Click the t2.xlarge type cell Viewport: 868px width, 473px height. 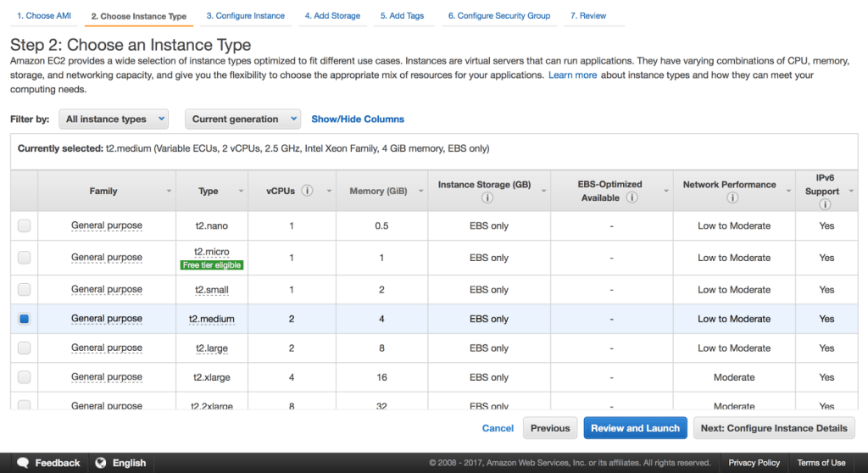coord(211,377)
